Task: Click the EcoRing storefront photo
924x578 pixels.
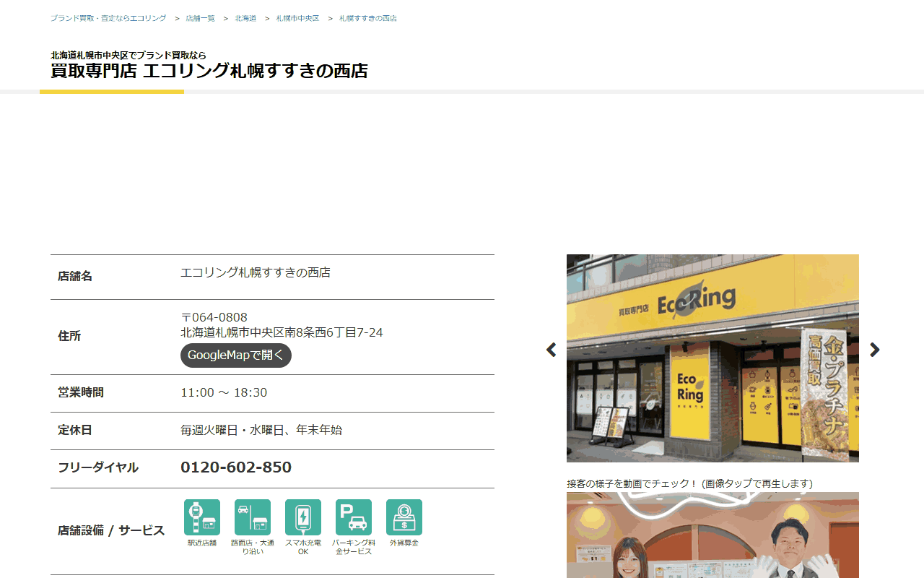Action: 712,358
